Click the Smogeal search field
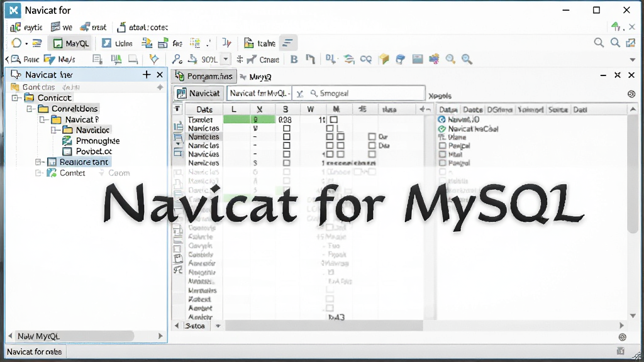Screen dimensions: 644x362 pos(359,94)
